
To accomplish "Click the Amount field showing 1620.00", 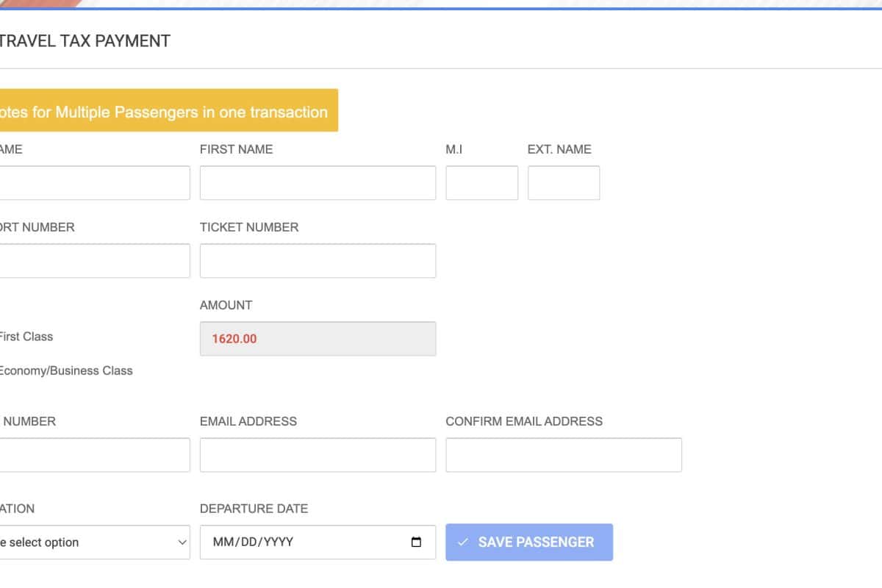I will click(x=318, y=339).
